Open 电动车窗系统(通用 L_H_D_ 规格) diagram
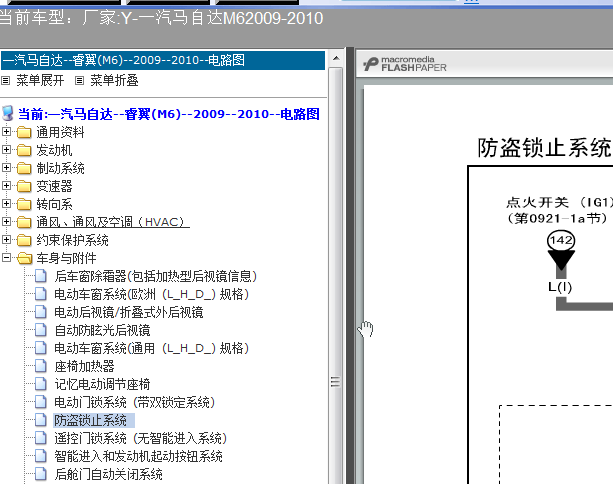The image size is (613, 484). tap(152, 348)
